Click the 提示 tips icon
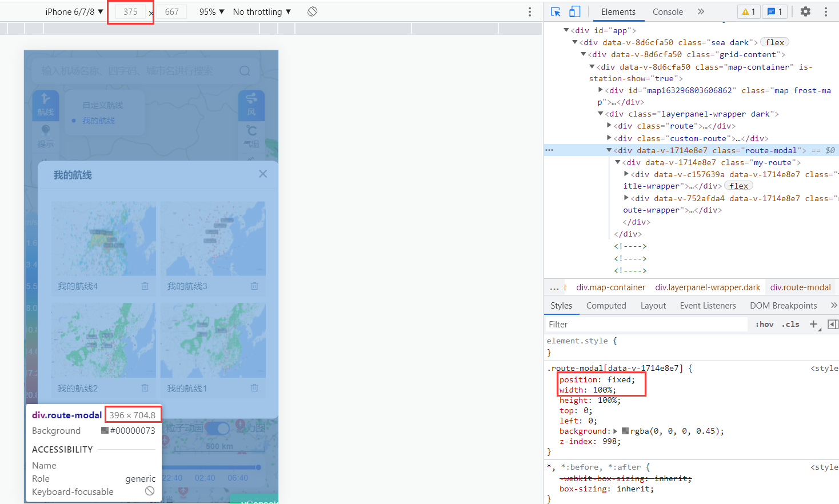The image size is (839, 504). 46,137
